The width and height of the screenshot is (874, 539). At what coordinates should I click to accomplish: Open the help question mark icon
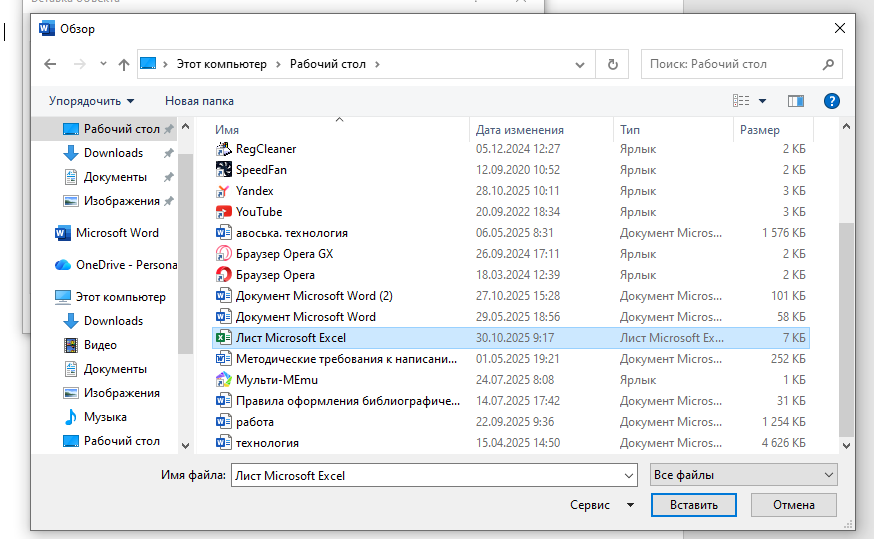[831, 101]
